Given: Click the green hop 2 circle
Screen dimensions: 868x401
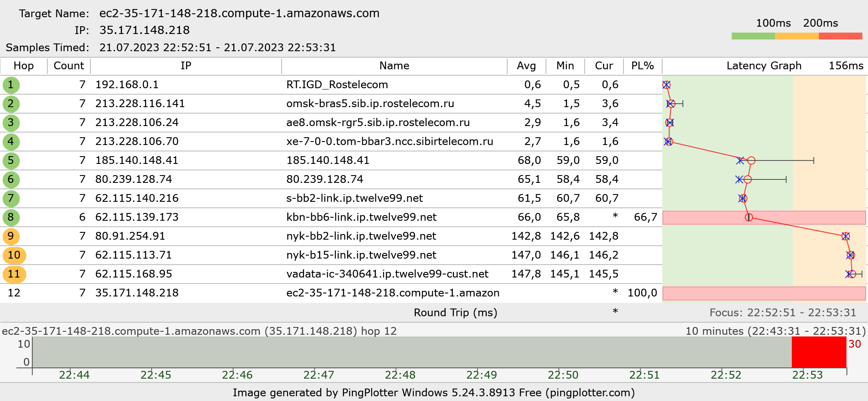Looking at the screenshot, I should click(x=11, y=104).
